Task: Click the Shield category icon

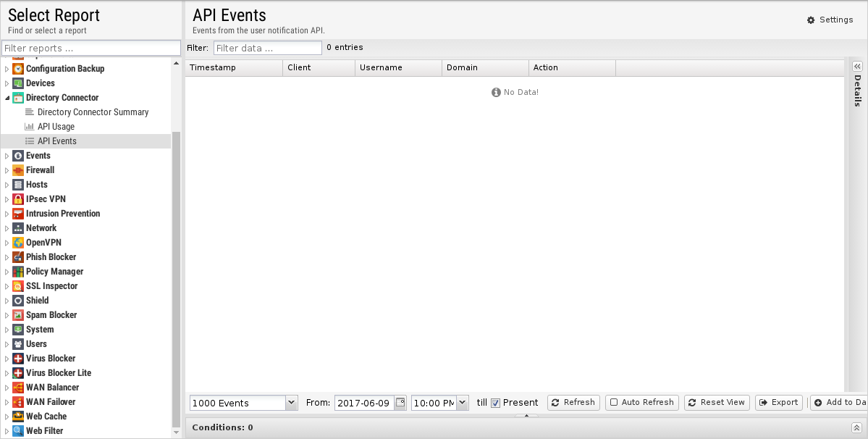Action: coord(18,300)
